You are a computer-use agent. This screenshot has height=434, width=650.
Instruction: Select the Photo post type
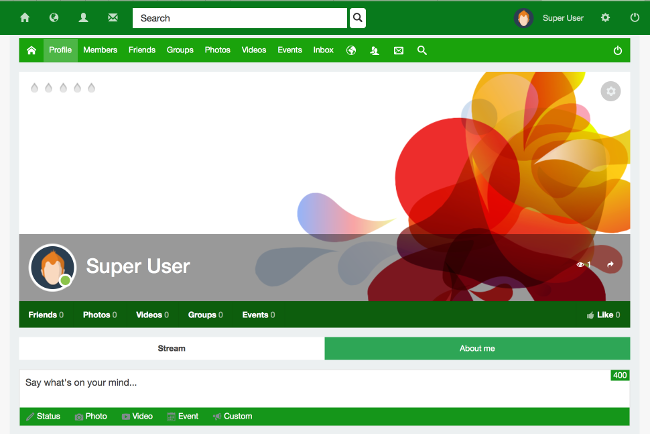click(91, 416)
